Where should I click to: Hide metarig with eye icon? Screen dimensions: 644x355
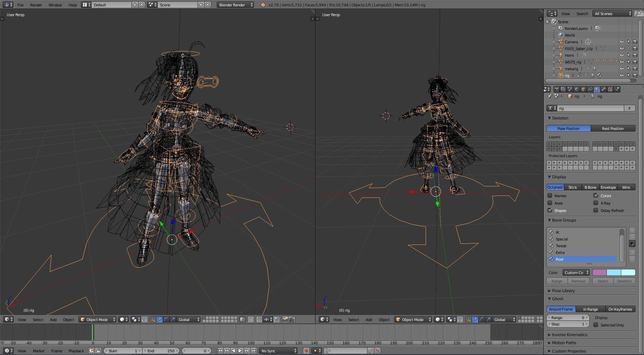point(622,69)
